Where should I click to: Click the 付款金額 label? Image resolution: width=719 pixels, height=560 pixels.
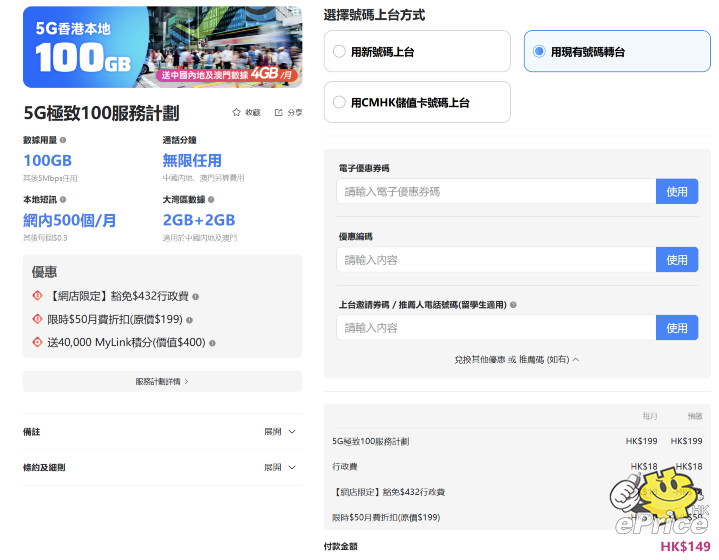click(341, 546)
